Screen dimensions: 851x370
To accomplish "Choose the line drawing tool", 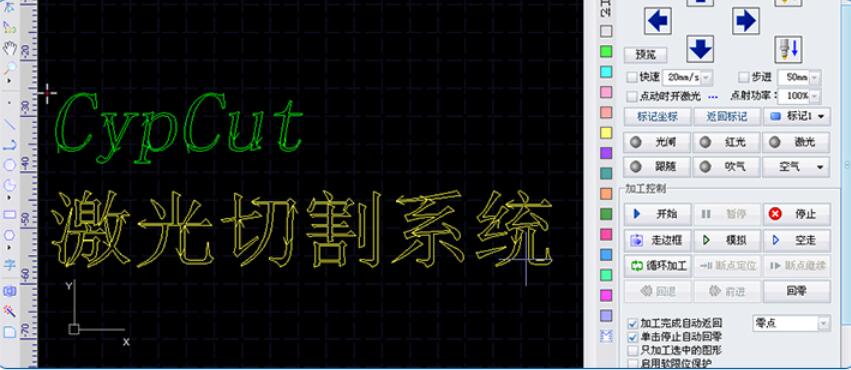I will pyautogui.click(x=10, y=125).
